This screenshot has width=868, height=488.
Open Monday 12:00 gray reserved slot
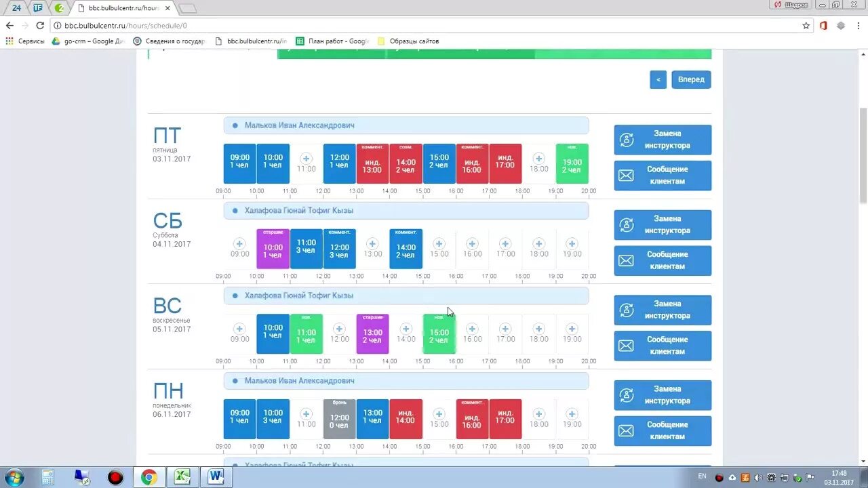tap(339, 419)
